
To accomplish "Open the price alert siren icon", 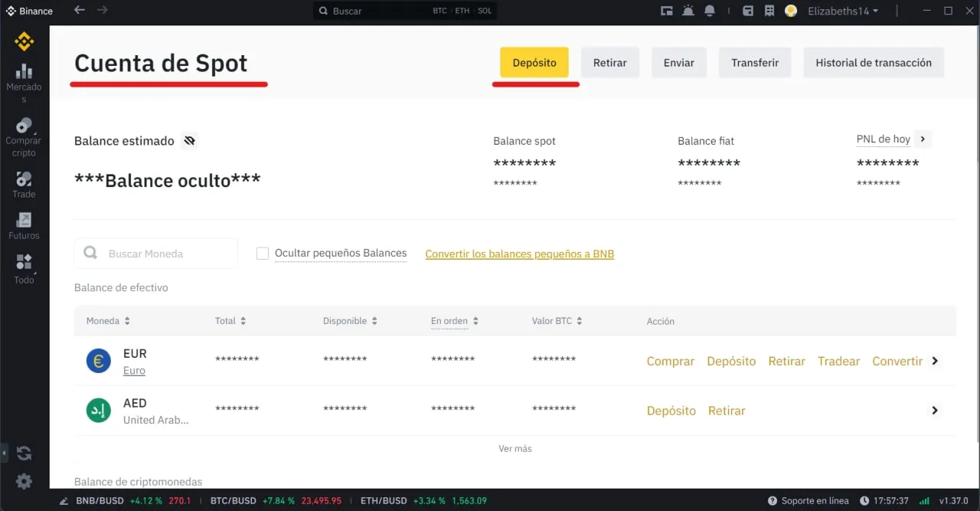I will click(x=688, y=11).
